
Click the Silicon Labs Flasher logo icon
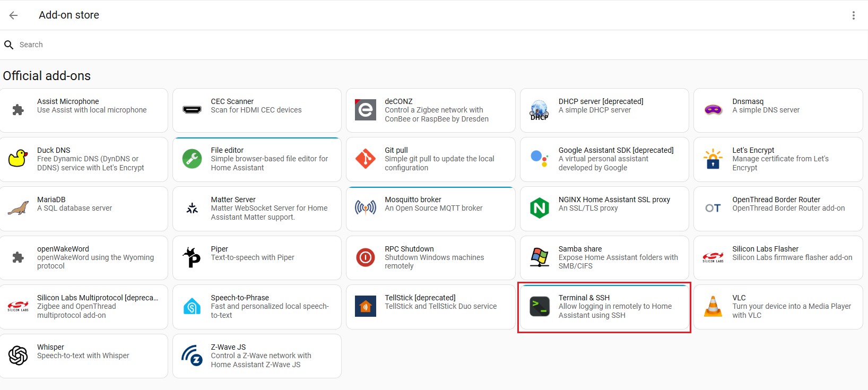pyautogui.click(x=713, y=257)
